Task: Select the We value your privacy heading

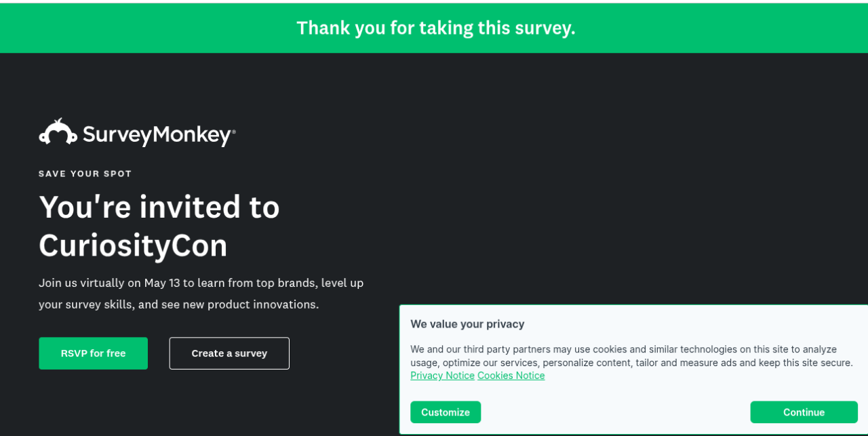Action: pos(467,324)
